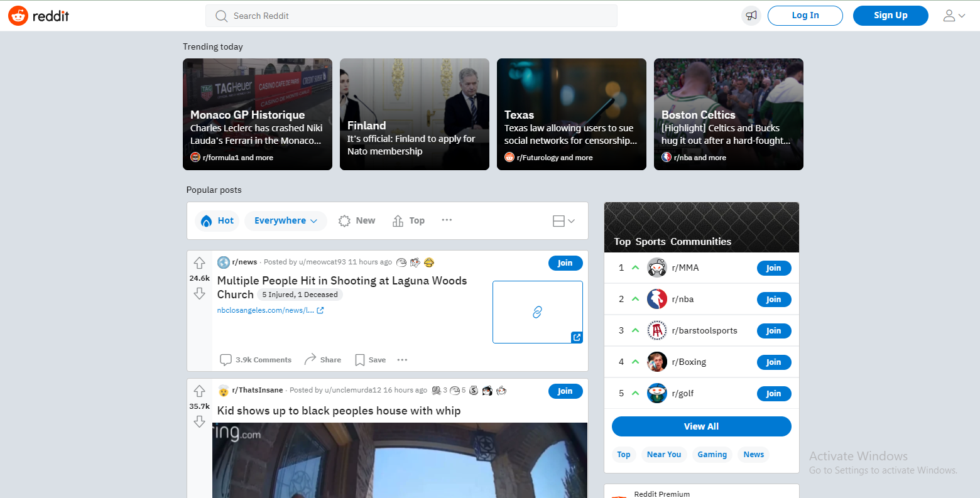Join the r/MMA community
This screenshot has width=980, height=498.
click(774, 268)
